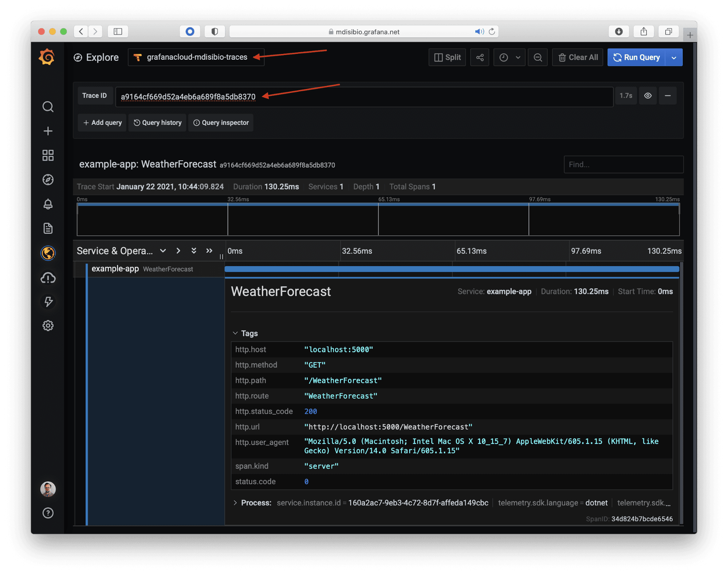Screen dimensions: 728x575
Task: Click the Find input field
Action: point(623,165)
